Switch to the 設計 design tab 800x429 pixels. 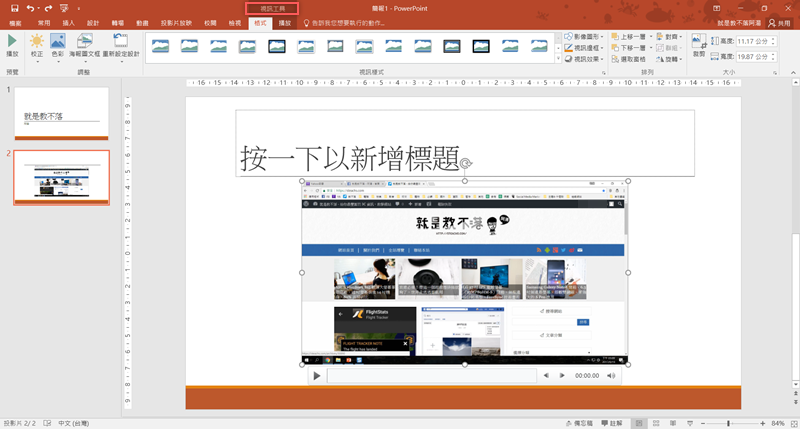[x=93, y=23]
